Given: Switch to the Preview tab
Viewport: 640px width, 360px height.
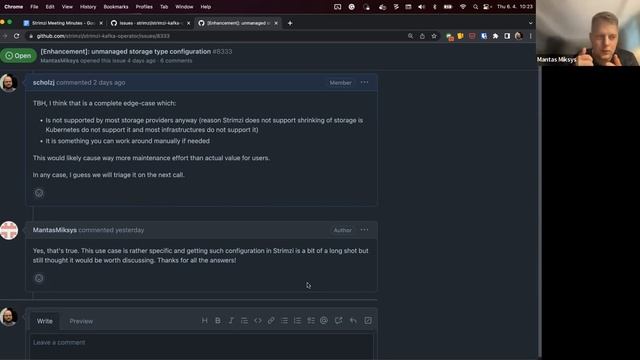Looking at the screenshot, I should point(81,321).
